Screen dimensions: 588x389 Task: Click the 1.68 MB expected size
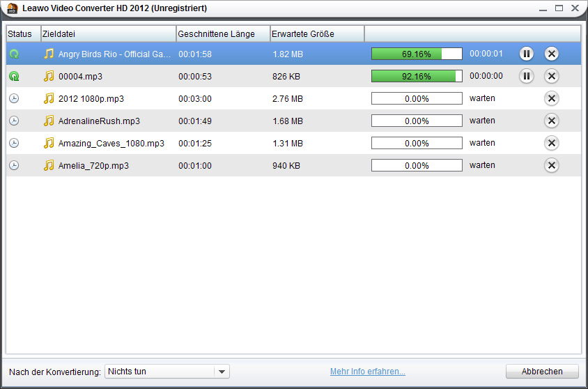[x=288, y=121]
